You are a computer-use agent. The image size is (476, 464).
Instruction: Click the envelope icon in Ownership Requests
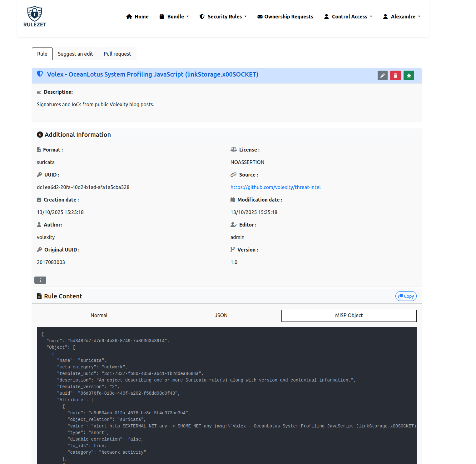[x=260, y=17]
